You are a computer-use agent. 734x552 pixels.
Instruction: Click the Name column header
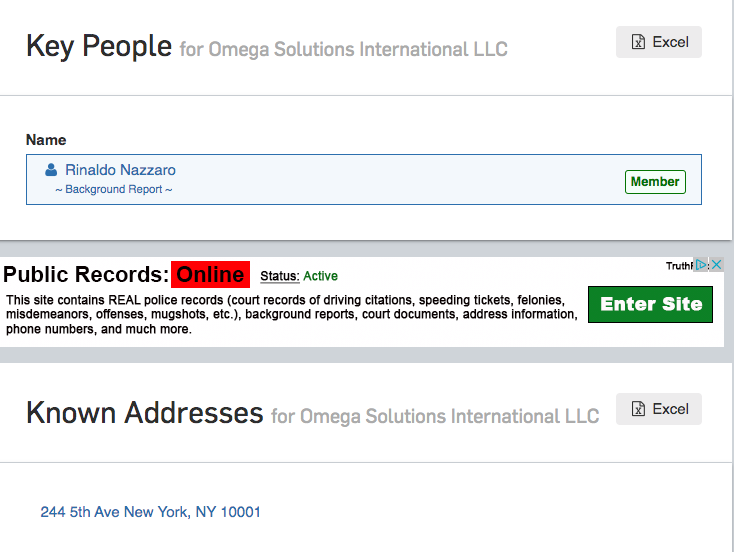[x=46, y=140]
